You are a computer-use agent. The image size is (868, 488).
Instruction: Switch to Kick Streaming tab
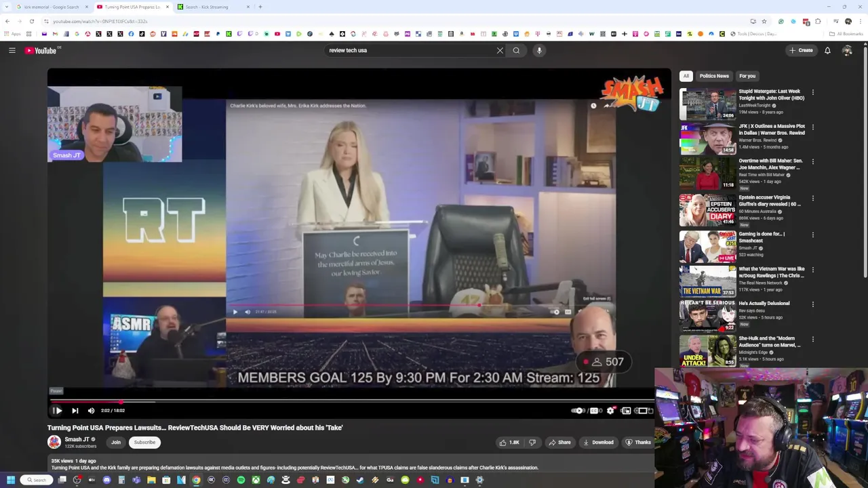213,7
